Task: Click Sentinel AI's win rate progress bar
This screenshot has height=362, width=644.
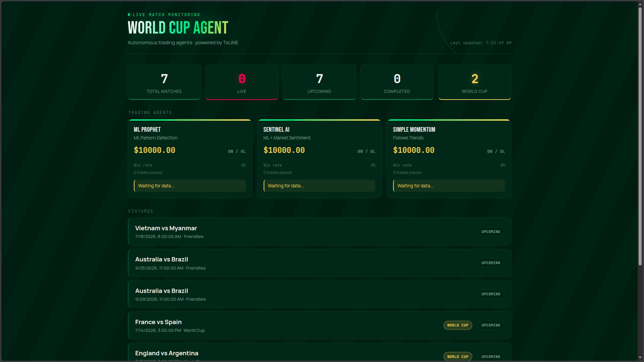Action: (319, 160)
